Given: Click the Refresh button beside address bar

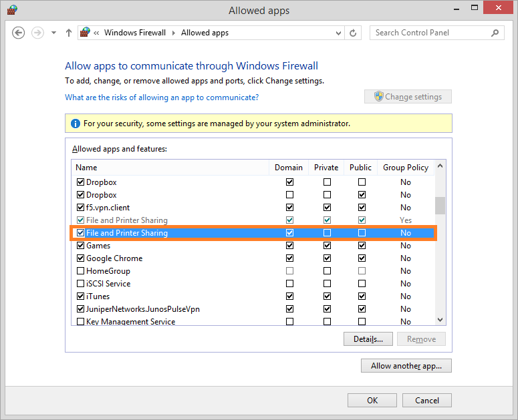Looking at the screenshot, I should tap(354, 33).
